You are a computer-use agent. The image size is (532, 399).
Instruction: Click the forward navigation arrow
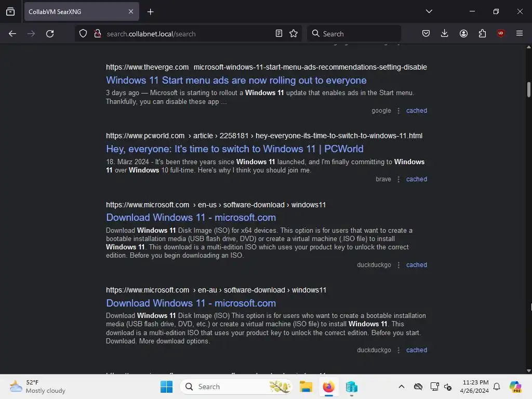point(31,34)
